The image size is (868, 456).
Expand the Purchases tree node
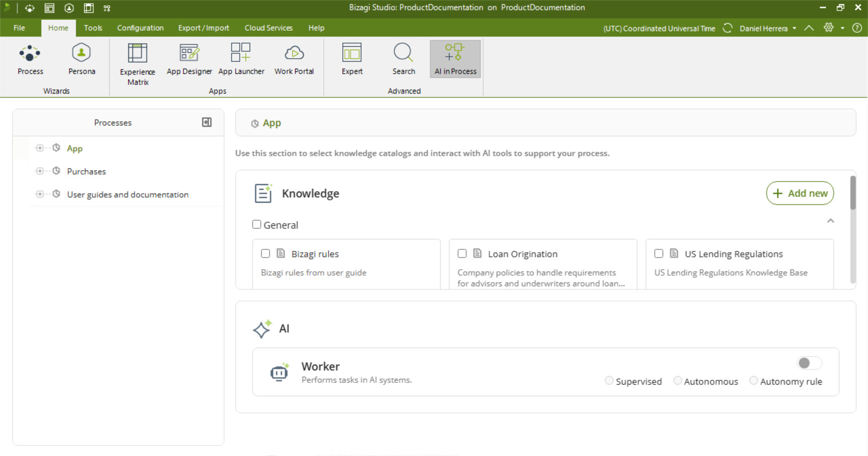coord(40,171)
